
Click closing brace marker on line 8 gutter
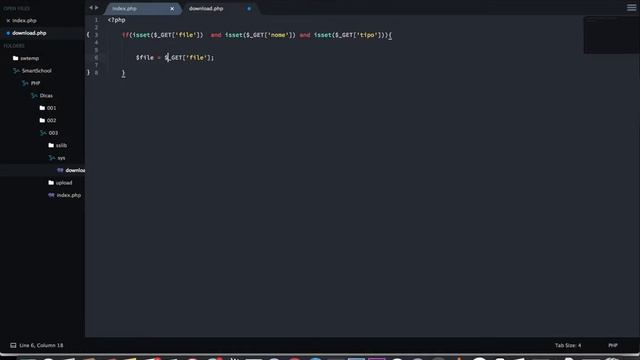pyautogui.click(x=88, y=73)
